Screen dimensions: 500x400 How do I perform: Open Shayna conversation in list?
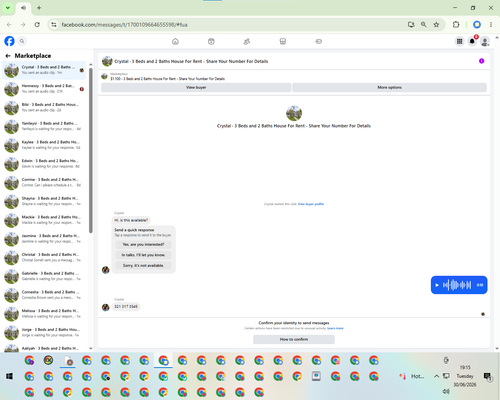point(44,201)
